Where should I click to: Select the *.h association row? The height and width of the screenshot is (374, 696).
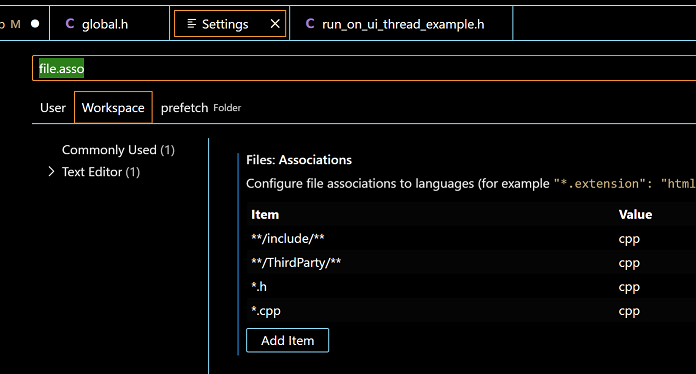(471, 287)
